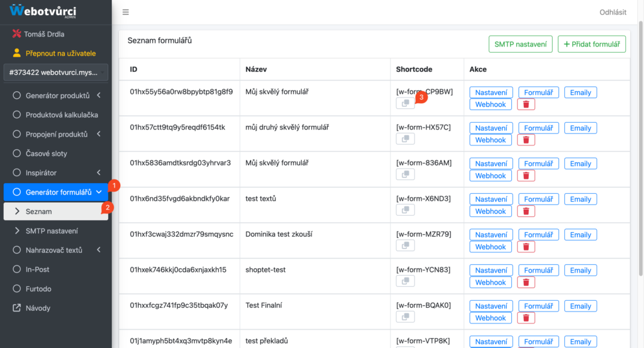The width and height of the screenshot is (644, 348).
Task: Click the Návody external link icon
Action: click(x=16, y=308)
